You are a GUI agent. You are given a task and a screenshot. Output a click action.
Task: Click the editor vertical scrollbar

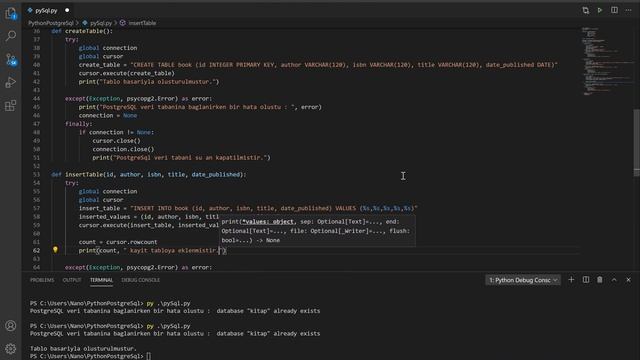[637, 143]
